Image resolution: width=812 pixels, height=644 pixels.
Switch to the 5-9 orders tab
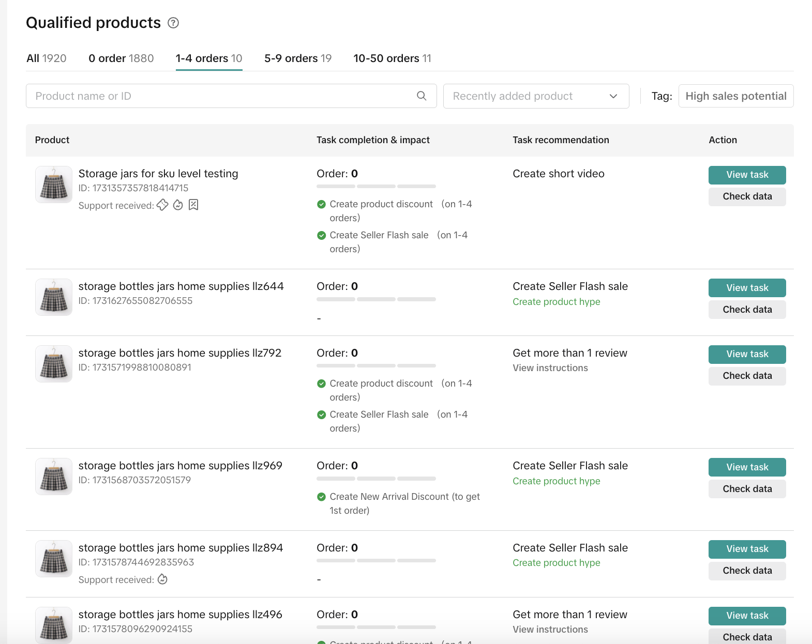297,58
